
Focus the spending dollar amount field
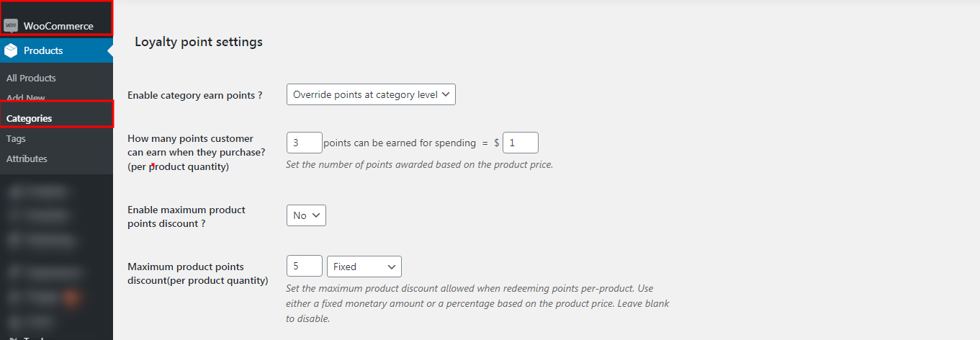(x=520, y=143)
